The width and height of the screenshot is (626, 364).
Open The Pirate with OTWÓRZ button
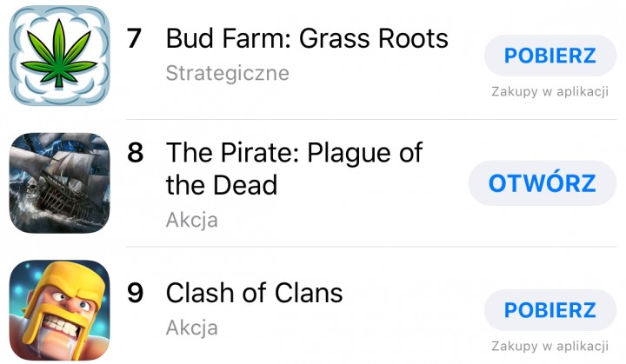(543, 183)
